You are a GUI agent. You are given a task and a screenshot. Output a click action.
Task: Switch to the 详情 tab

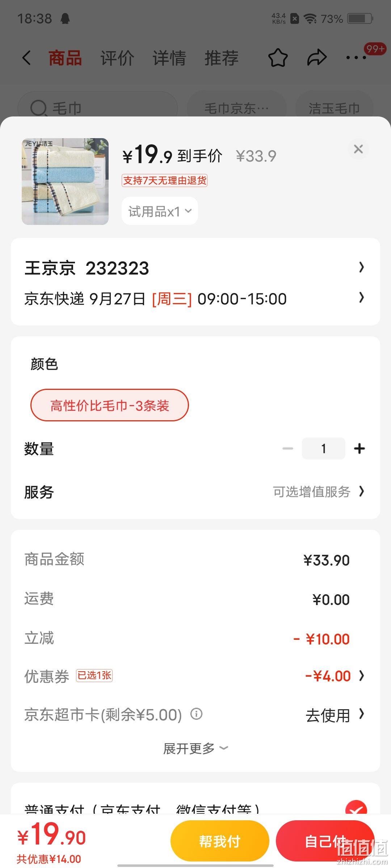coord(169,58)
